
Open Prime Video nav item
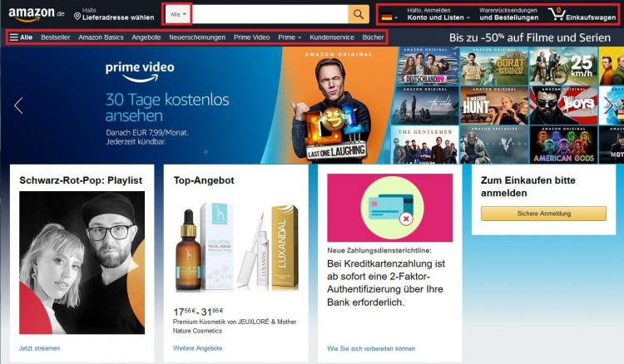(251, 37)
